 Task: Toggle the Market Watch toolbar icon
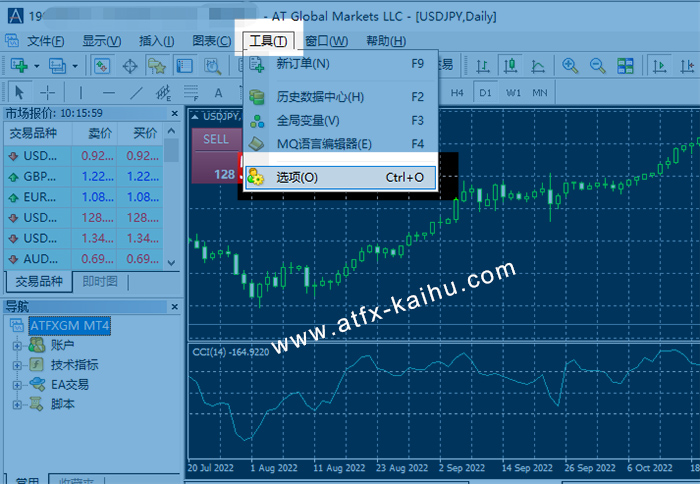(x=102, y=66)
